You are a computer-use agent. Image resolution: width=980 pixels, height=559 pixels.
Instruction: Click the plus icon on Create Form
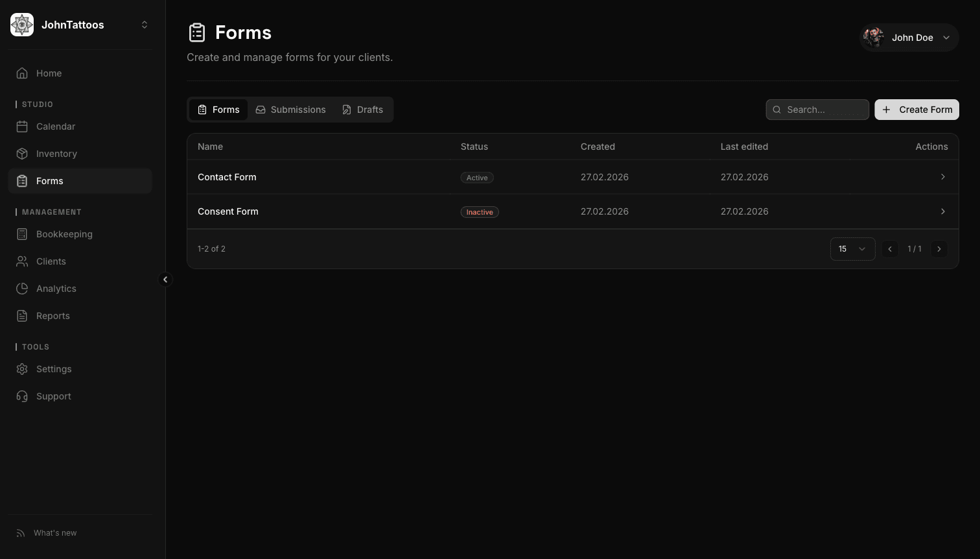[x=886, y=110]
